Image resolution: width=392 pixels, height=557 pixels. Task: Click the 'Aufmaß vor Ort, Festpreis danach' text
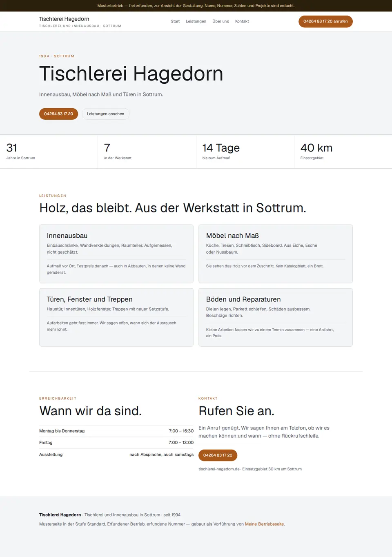click(116, 269)
